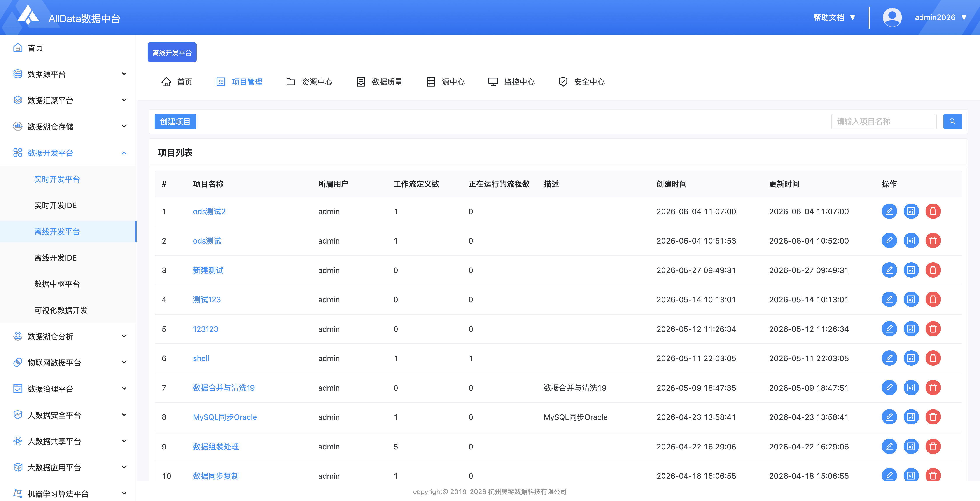Open the 帮助文档 dropdown
The image size is (980, 501).
coord(834,17)
